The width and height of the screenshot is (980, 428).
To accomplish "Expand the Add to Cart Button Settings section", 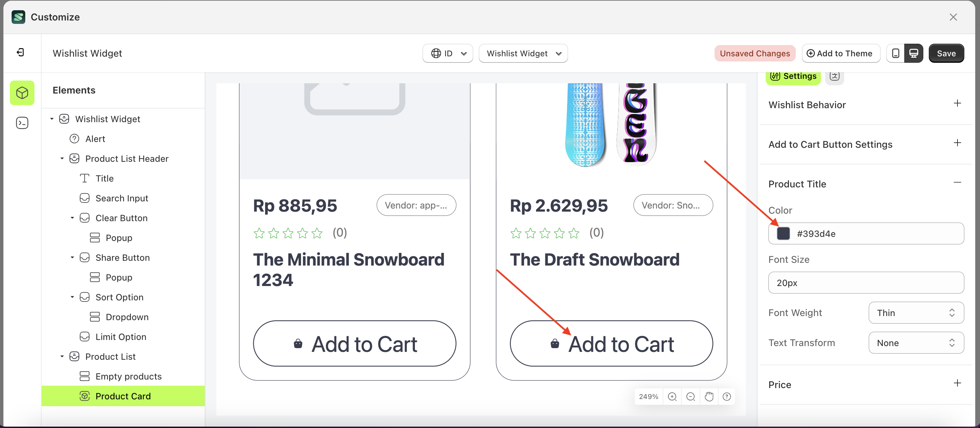I will click(x=957, y=143).
